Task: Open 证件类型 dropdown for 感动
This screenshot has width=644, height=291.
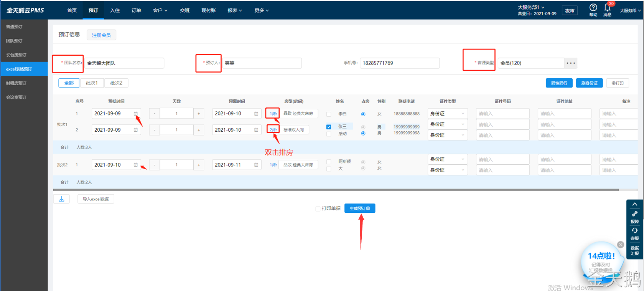Action: pyautogui.click(x=447, y=135)
